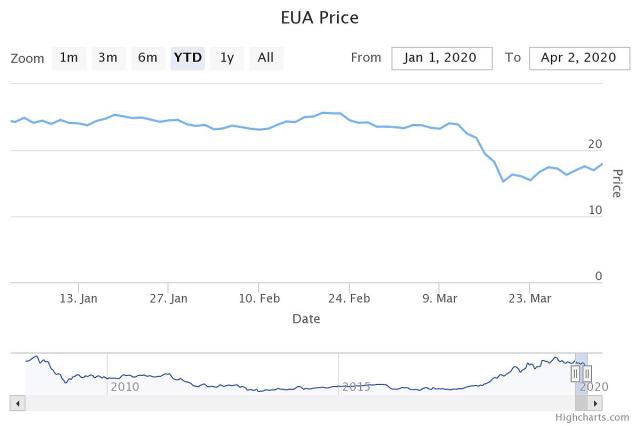Choose the 6m zoom option
The height and width of the screenshot is (426, 640).
tap(147, 58)
